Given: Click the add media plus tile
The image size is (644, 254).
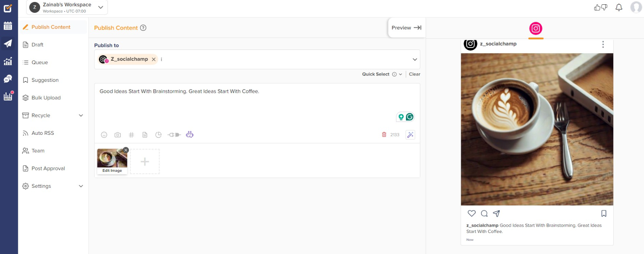Looking at the screenshot, I should point(145,162).
